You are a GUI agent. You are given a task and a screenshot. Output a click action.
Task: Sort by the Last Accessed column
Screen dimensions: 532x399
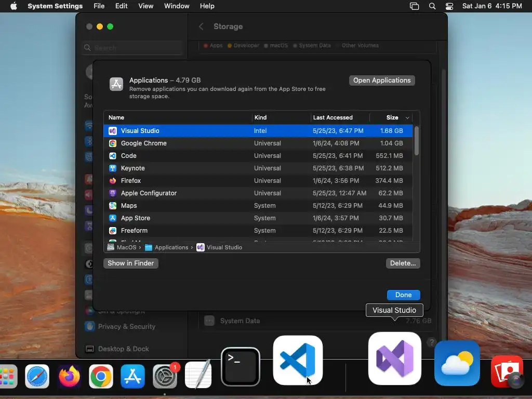pos(340,117)
